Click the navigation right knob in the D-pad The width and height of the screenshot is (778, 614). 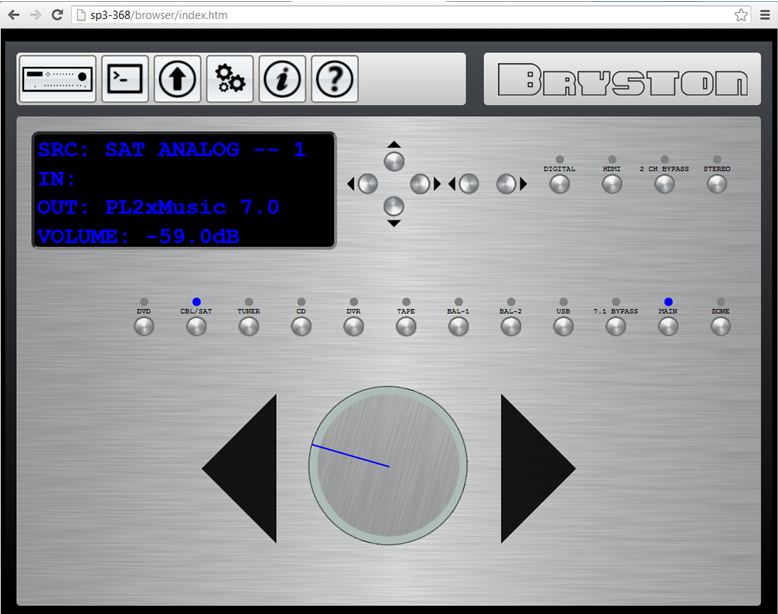420,184
